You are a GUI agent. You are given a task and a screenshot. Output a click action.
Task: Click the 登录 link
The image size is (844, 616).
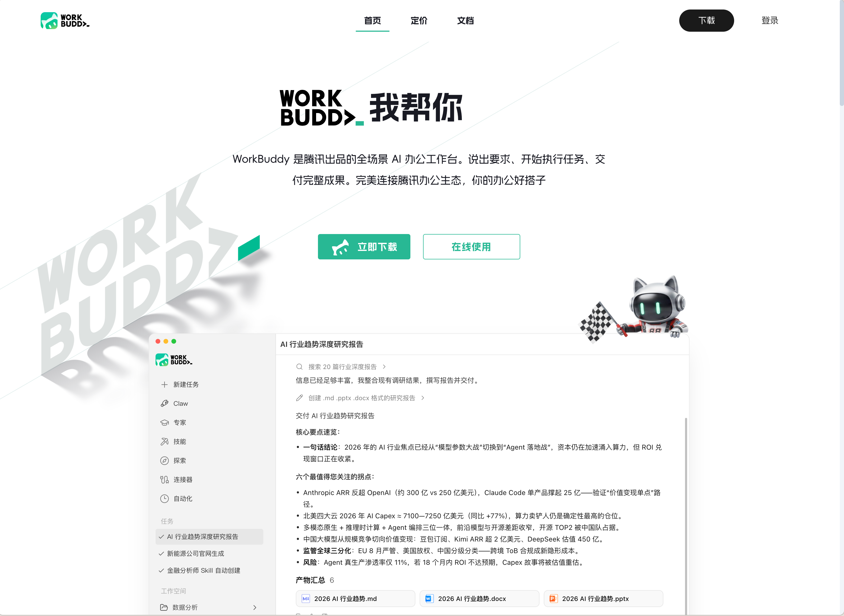pyautogui.click(x=770, y=21)
